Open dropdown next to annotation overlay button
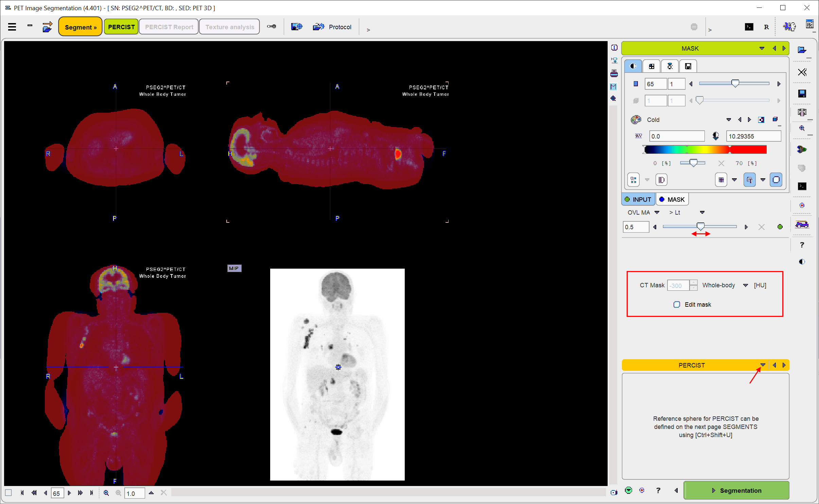This screenshot has height=504, width=819. click(763, 180)
